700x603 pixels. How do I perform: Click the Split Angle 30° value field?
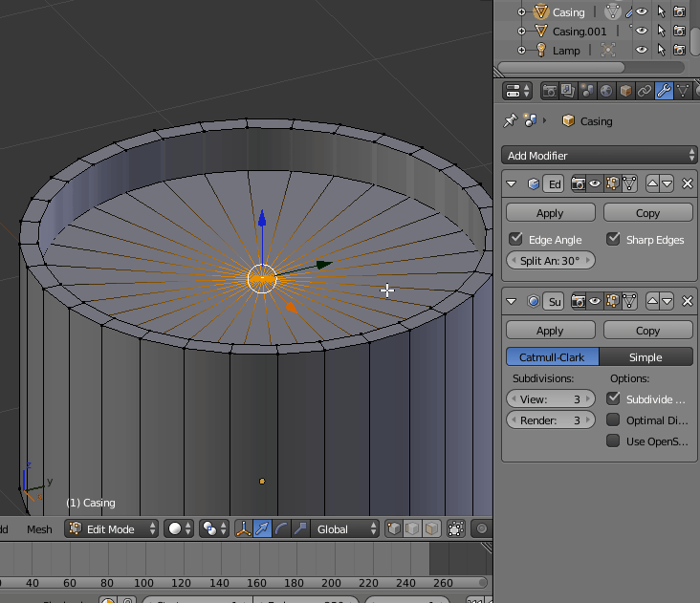(x=550, y=261)
